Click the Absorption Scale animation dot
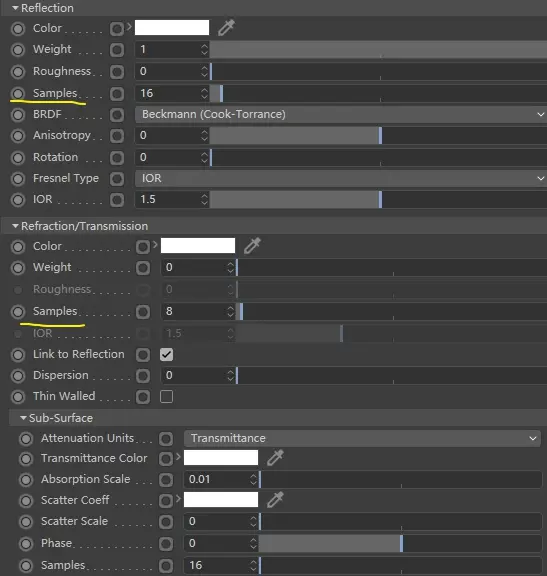547x576 pixels. 26,480
